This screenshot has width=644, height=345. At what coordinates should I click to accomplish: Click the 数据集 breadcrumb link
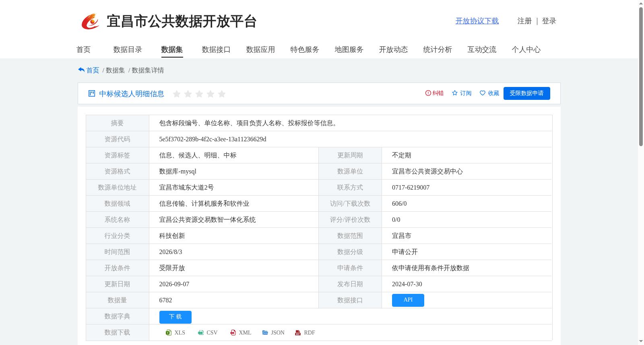[115, 70]
